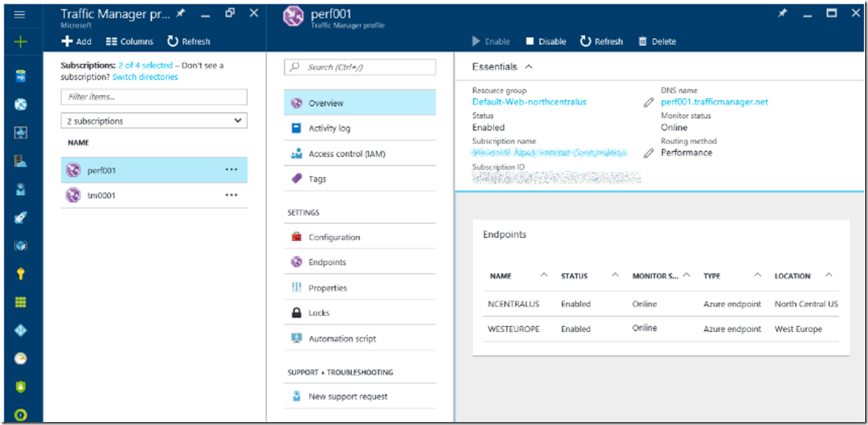Image resolution: width=868 pixels, height=425 pixels.
Task: Click the North Central US location cell
Action: click(807, 304)
